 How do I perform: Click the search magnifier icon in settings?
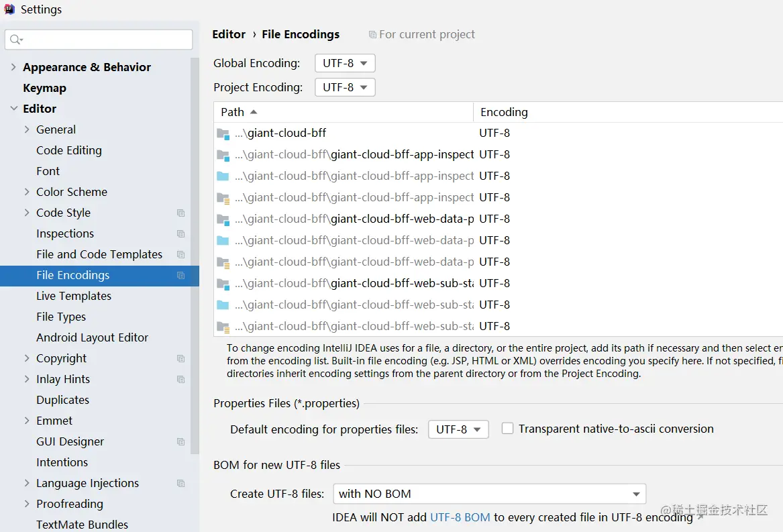point(15,40)
